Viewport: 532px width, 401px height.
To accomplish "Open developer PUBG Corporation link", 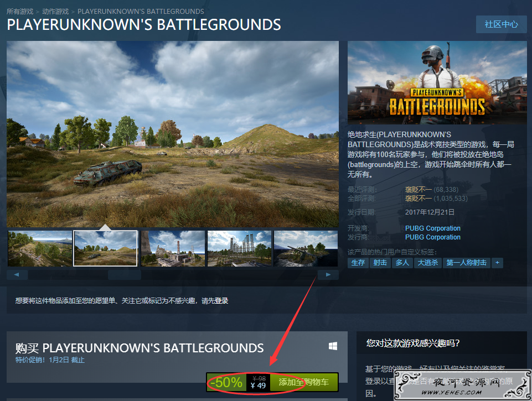I will 432,228.
